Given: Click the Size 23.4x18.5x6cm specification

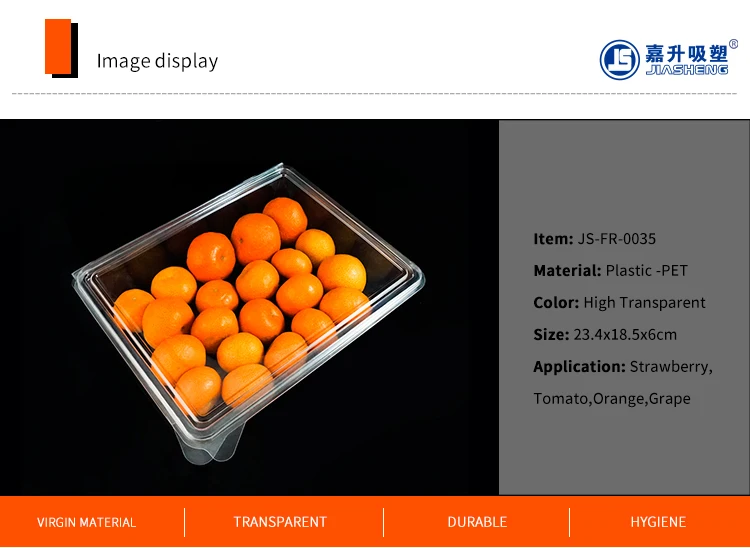Looking at the screenshot, I should pos(605,335).
